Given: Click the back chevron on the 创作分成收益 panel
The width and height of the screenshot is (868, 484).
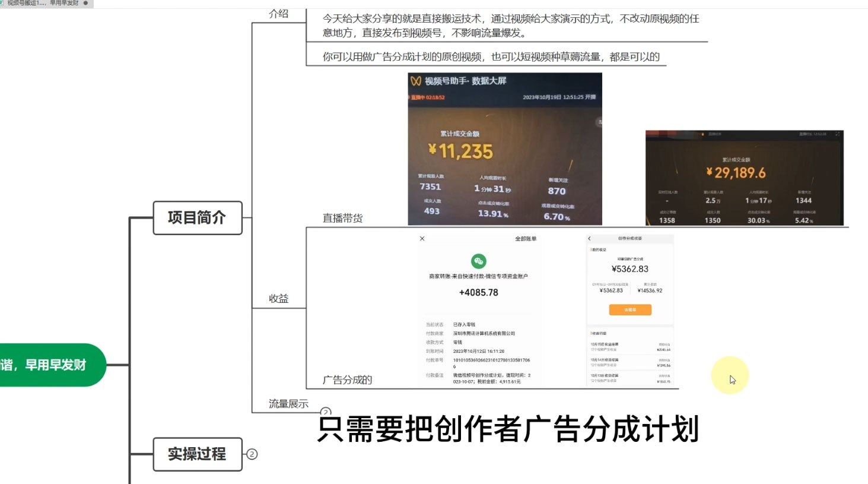Looking at the screenshot, I should click(590, 238).
